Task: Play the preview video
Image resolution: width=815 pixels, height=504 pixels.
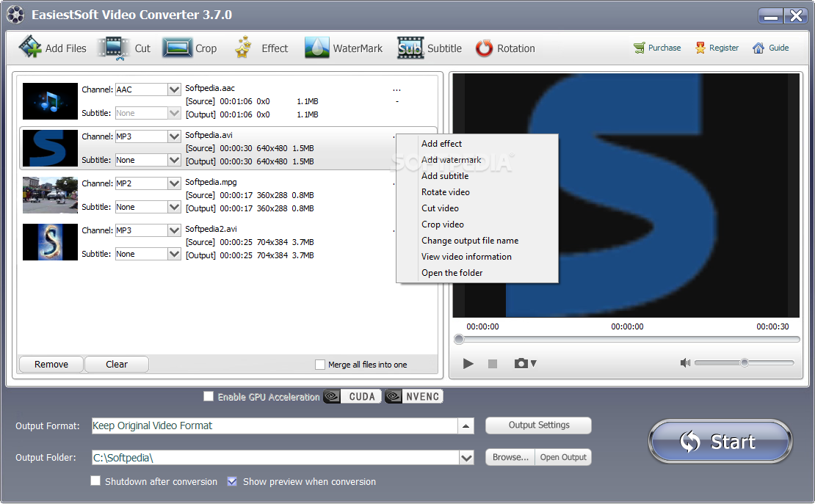Action: 468,364
